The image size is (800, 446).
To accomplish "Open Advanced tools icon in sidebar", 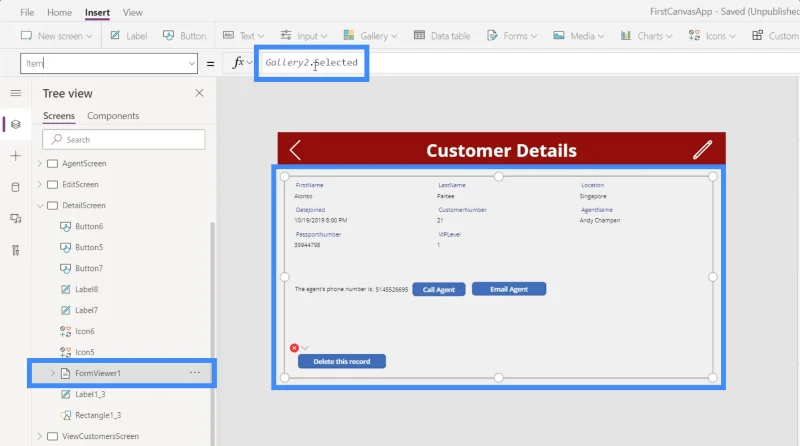I will tap(16, 250).
